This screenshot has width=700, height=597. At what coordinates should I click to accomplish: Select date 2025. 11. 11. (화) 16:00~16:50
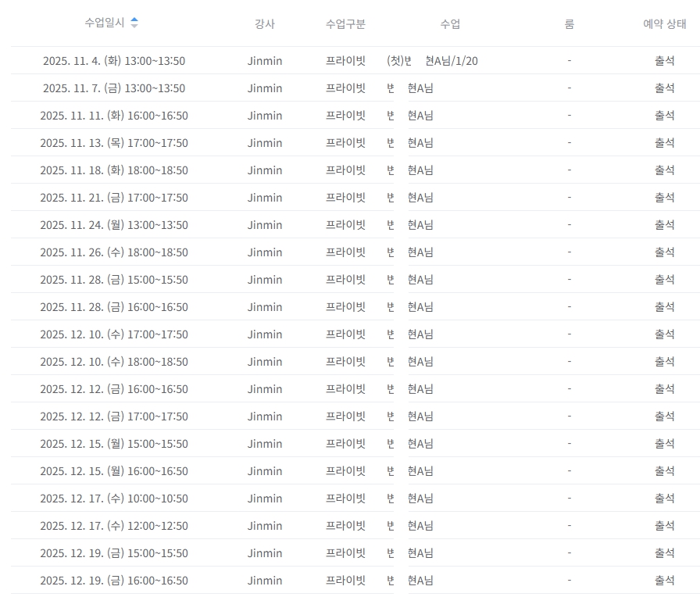(x=114, y=116)
